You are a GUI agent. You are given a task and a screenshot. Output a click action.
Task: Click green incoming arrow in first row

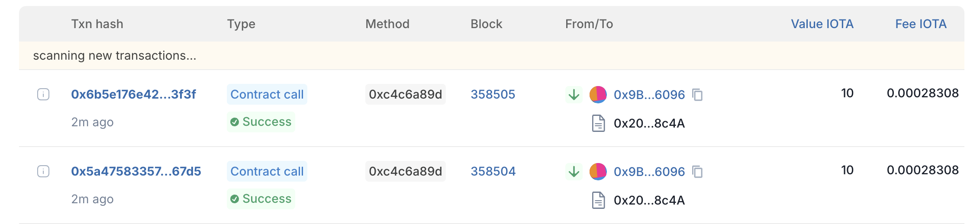pos(574,95)
